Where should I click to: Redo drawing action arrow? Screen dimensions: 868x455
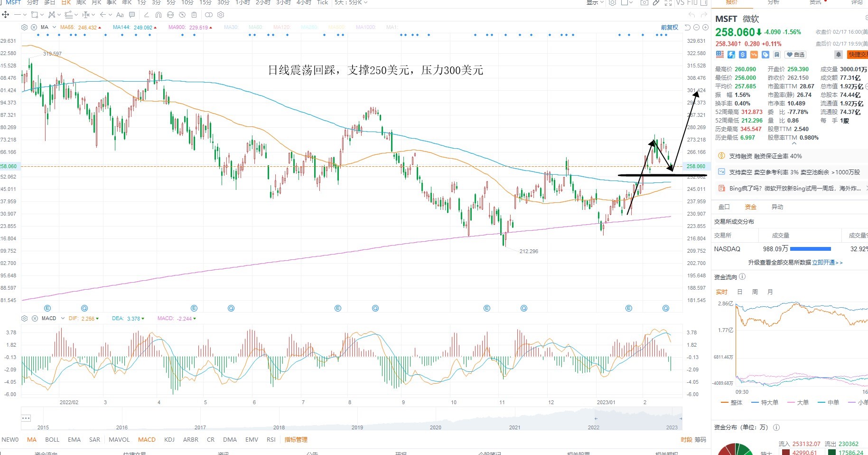click(704, 15)
